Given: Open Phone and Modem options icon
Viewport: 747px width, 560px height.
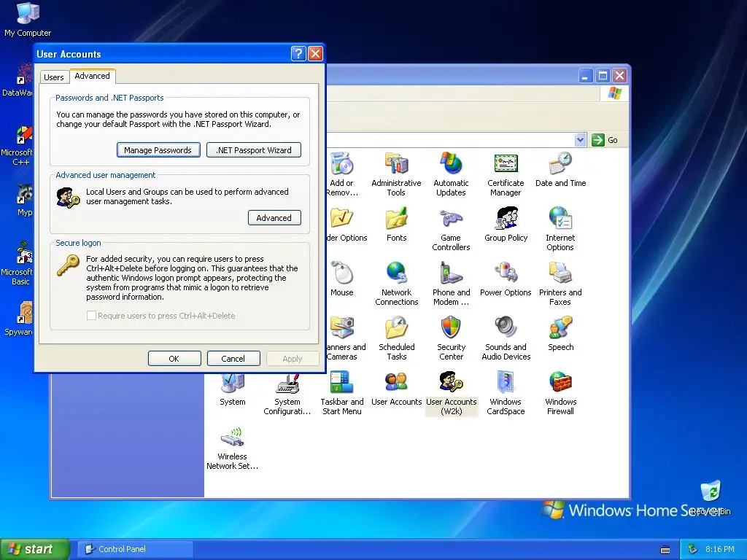Looking at the screenshot, I should click(451, 284).
